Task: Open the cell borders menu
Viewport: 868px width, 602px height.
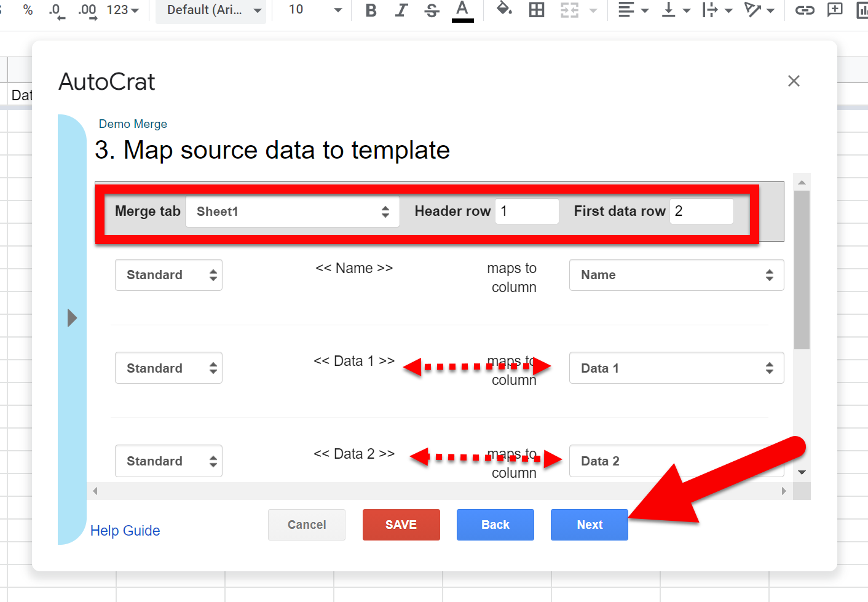Action: 537,10
